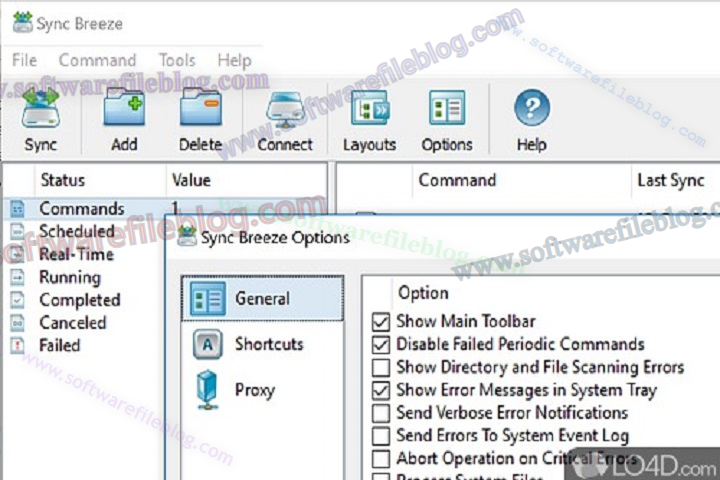720x480 pixels.
Task: Click the icon beside Completed status row
Action: [x=17, y=300]
